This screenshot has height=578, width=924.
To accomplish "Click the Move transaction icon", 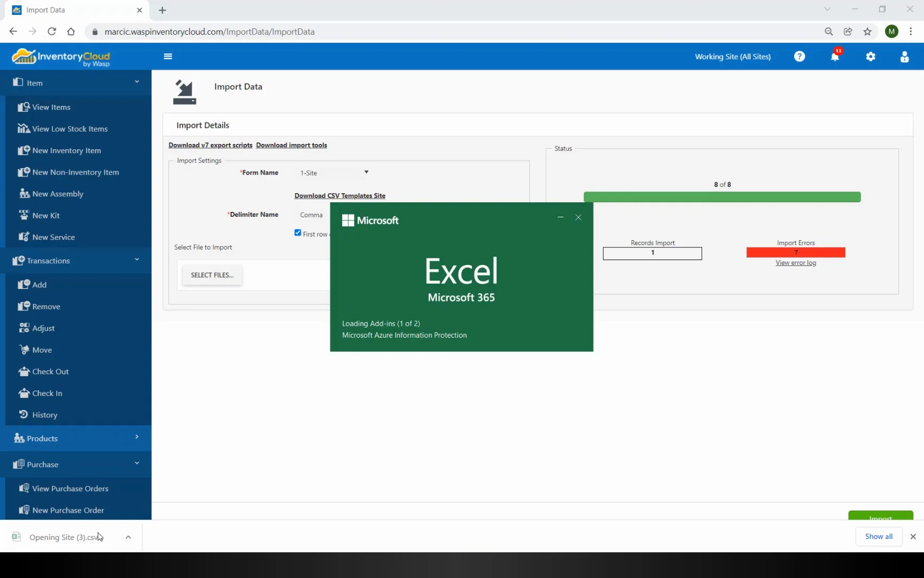I will 24,349.
